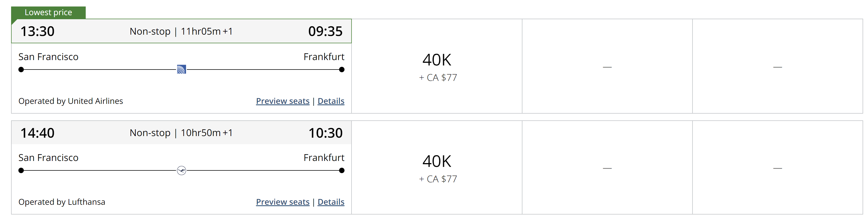Click the 10:30 arrival time
The width and height of the screenshot is (868, 221).
(x=325, y=133)
